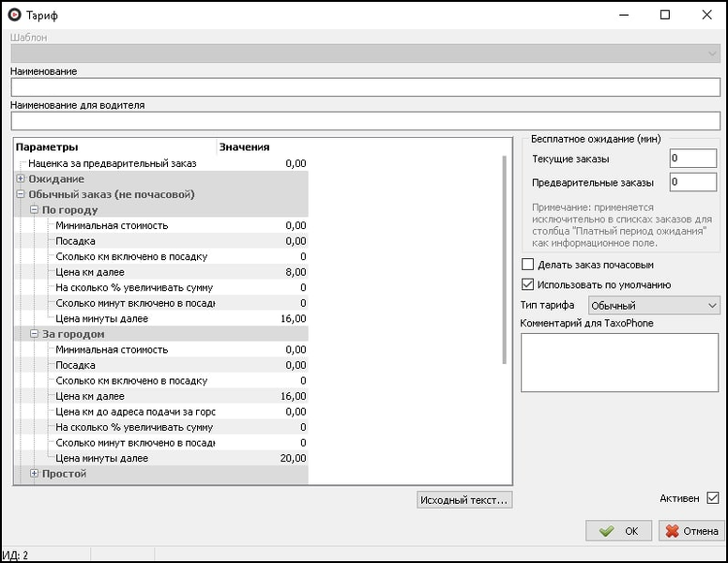Image resolution: width=728 pixels, height=563 pixels.
Task: Select За городом Цена минуты далее row
Action: pos(161,458)
